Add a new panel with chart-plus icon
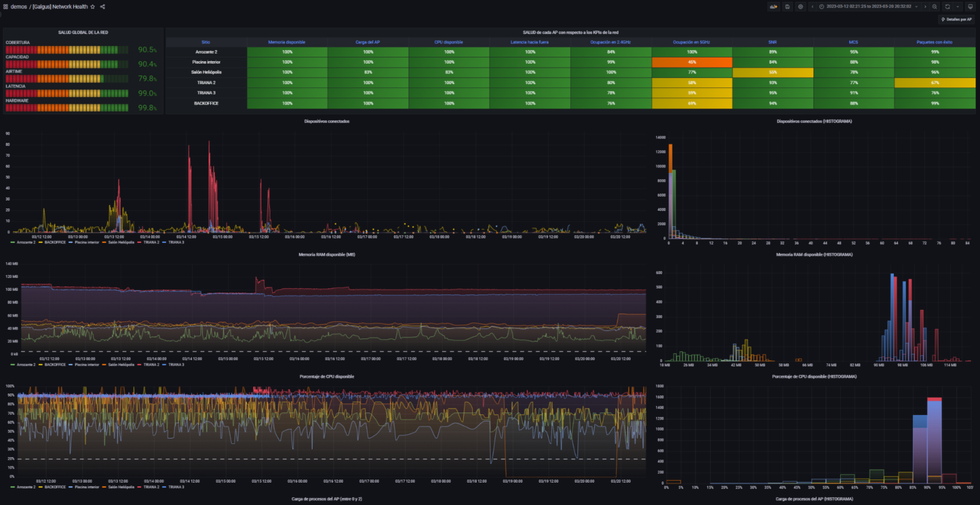The height and width of the screenshot is (505, 980). pyautogui.click(x=774, y=6)
